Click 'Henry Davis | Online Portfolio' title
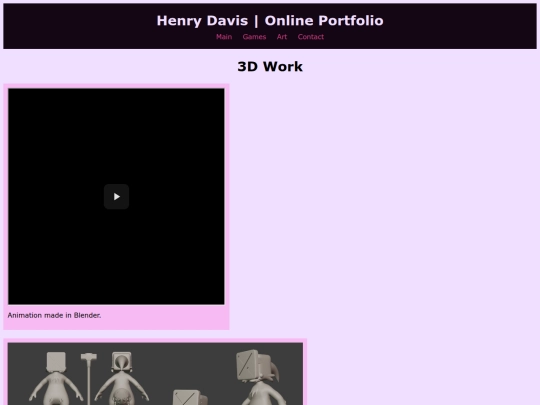The width and height of the screenshot is (540, 405). (270, 21)
